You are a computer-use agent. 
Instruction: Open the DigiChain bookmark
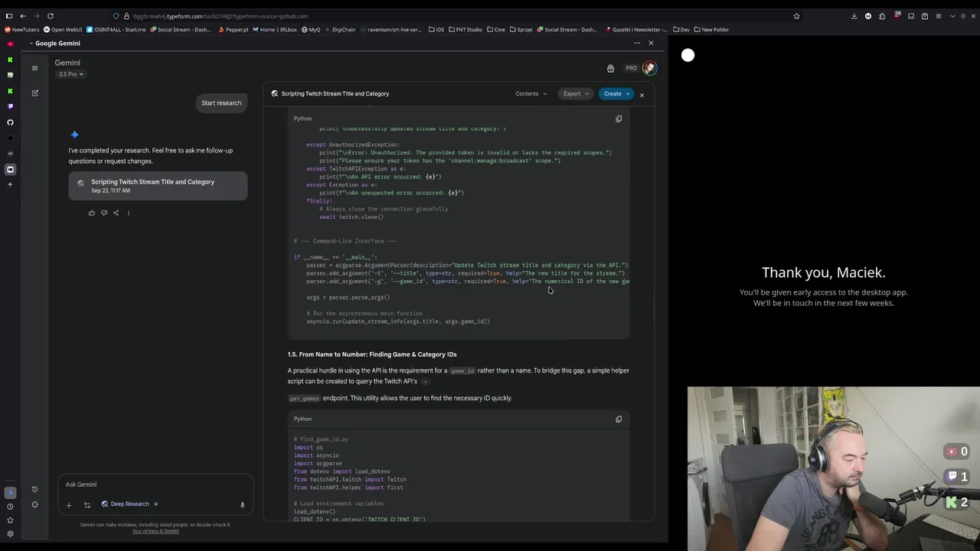point(340,30)
